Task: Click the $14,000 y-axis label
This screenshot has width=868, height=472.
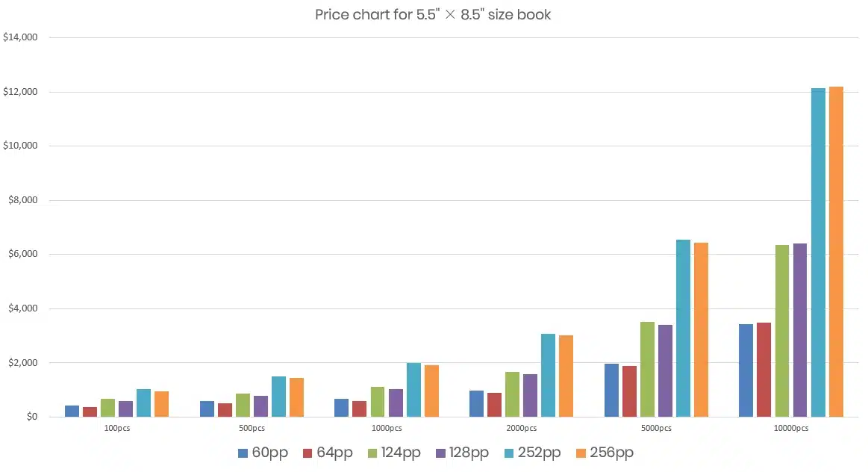Action: coord(20,37)
